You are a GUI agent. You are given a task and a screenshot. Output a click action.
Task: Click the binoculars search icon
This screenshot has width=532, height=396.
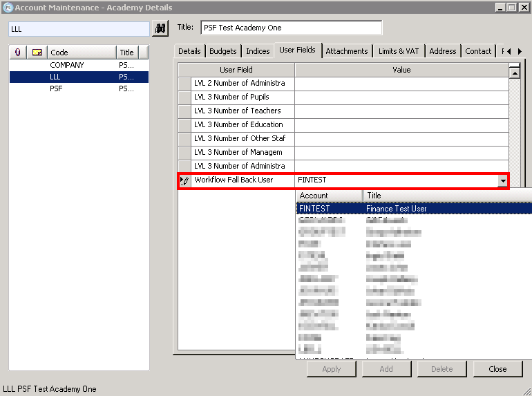point(161,28)
